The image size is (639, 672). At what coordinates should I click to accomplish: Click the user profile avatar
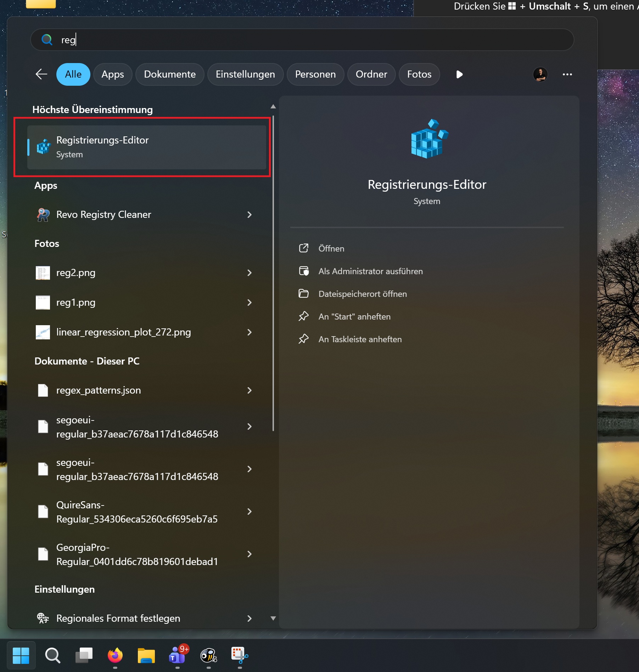(x=540, y=74)
